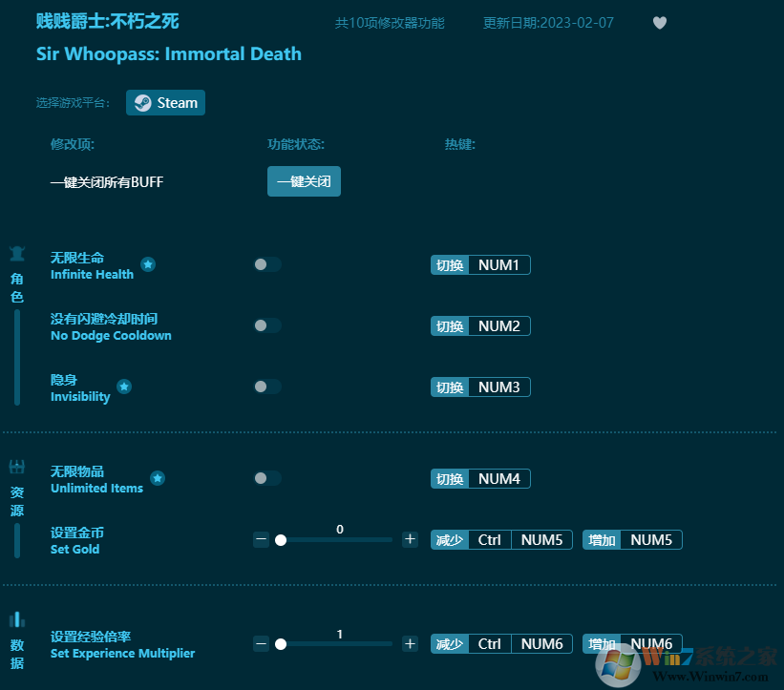The image size is (784, 690).
Task: Click the 减少 label for Experience Multiplier
Action: click(450, 643)
